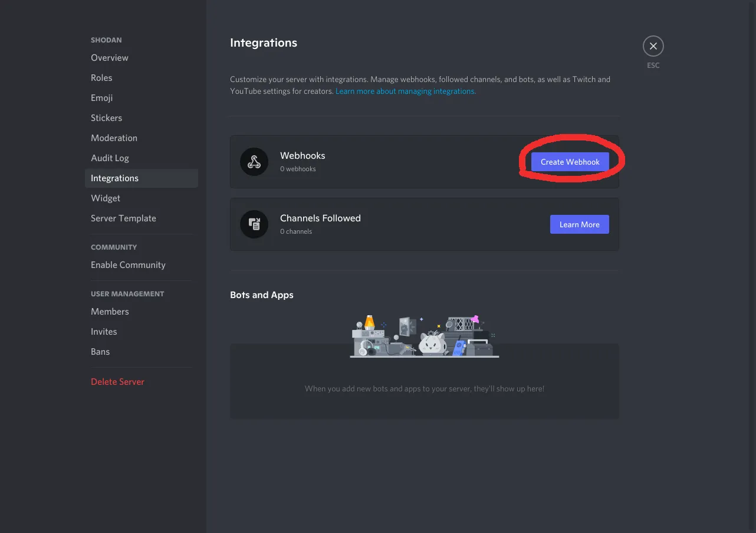756x533 pixels.
Task: Click Enable Community under Community
Action: pos(128,264)
